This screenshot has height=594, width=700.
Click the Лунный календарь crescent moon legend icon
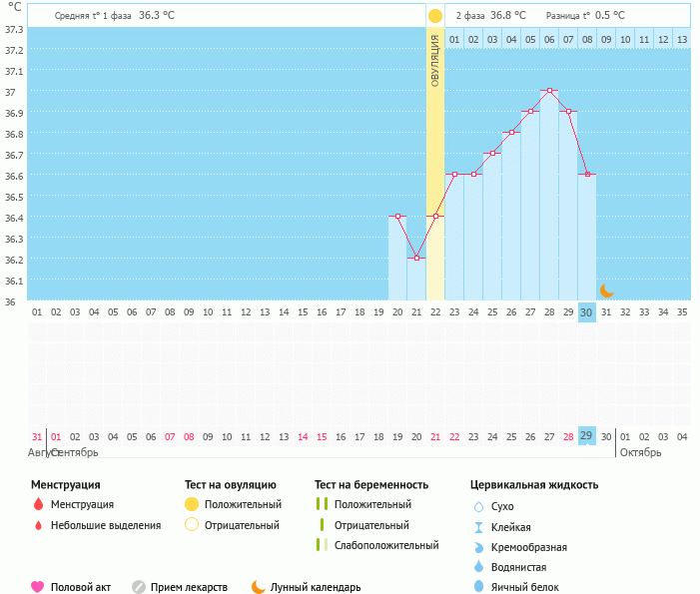258,587
